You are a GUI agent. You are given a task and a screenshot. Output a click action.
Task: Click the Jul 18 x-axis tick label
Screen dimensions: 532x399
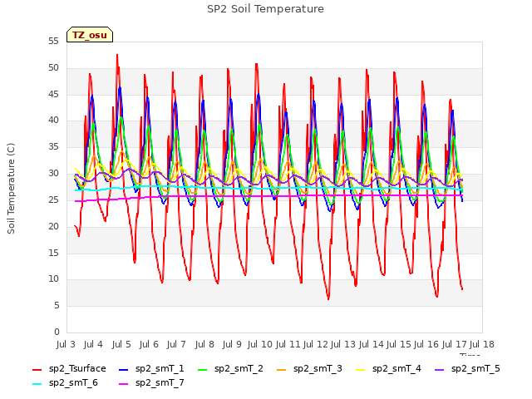482,344
